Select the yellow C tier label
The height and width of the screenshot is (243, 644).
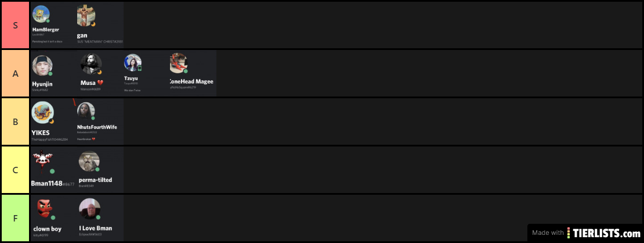click(15, 170)
